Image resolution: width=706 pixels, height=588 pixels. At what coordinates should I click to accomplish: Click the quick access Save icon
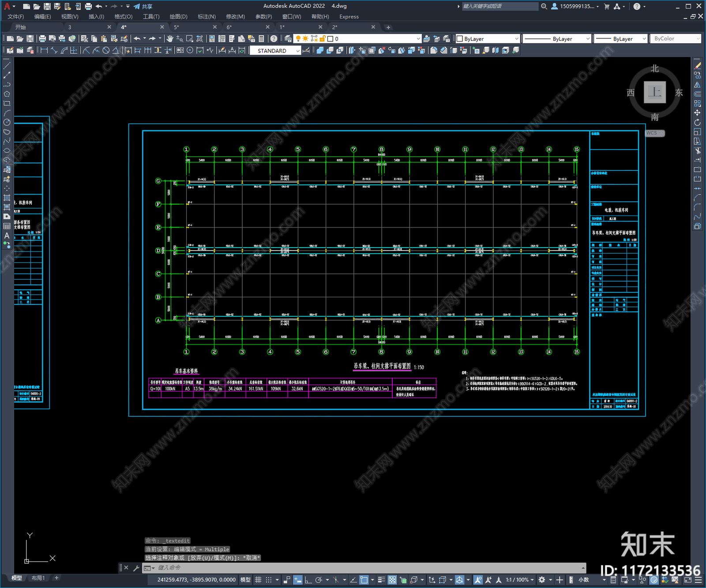coord(47,6)
